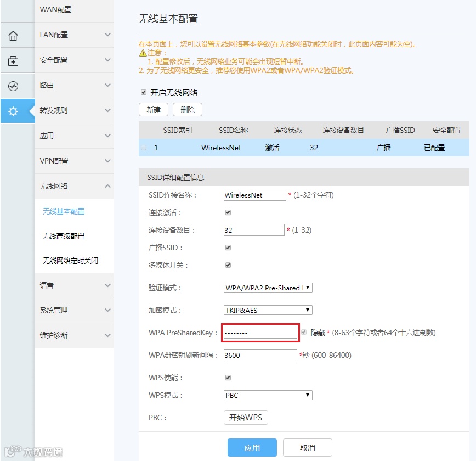The width and height of the screenshot is (476, 461).
Task: Open the medical kit icon in sidebar
Action: click(13, 61)
